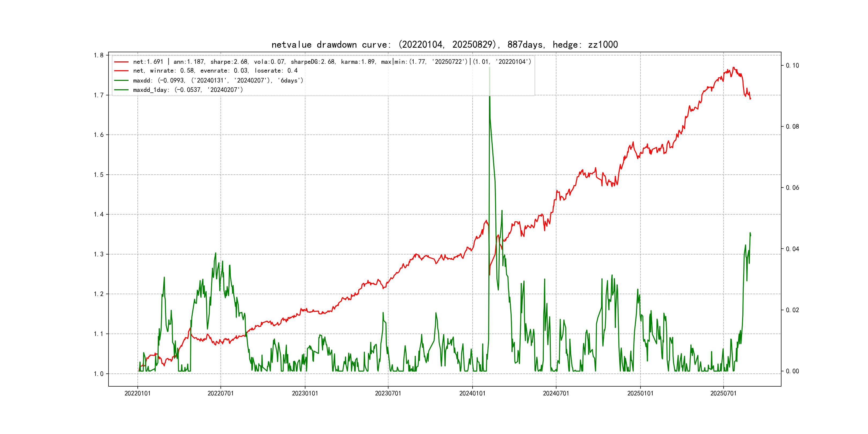868x434 pixels.
Task: Click the red line sample of net:1.691 legend entry
Action: click(x=121, y=62)
